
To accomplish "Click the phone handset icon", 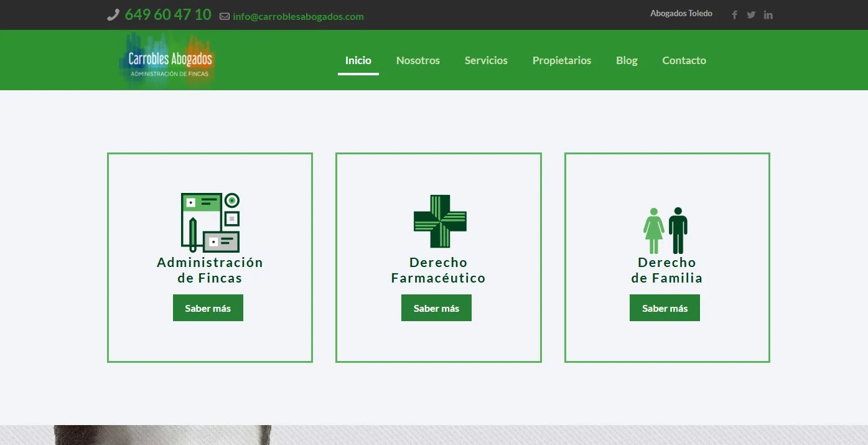I will point(113,15).
